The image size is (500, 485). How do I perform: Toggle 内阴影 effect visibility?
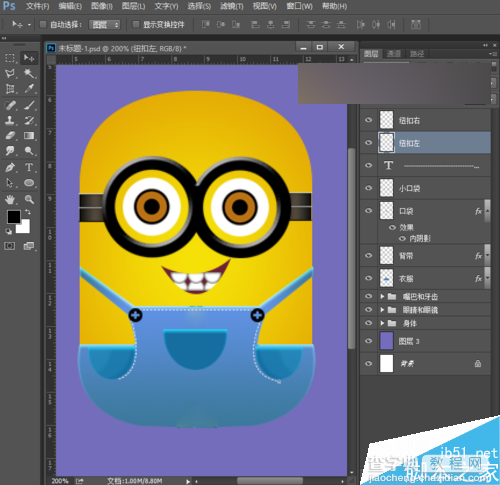402,239
